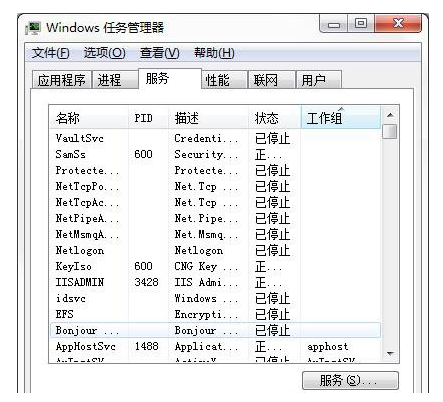Screen dimensions: 443x402
Task: Click the scrollbar down arrow
Action: click(x=390, y=353)
